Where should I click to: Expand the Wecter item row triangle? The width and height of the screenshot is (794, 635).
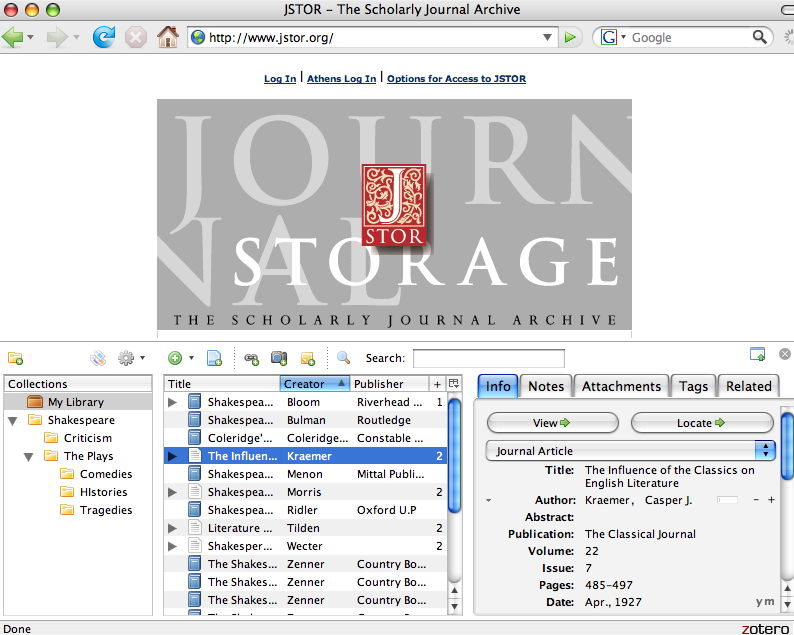click(173, 546)
